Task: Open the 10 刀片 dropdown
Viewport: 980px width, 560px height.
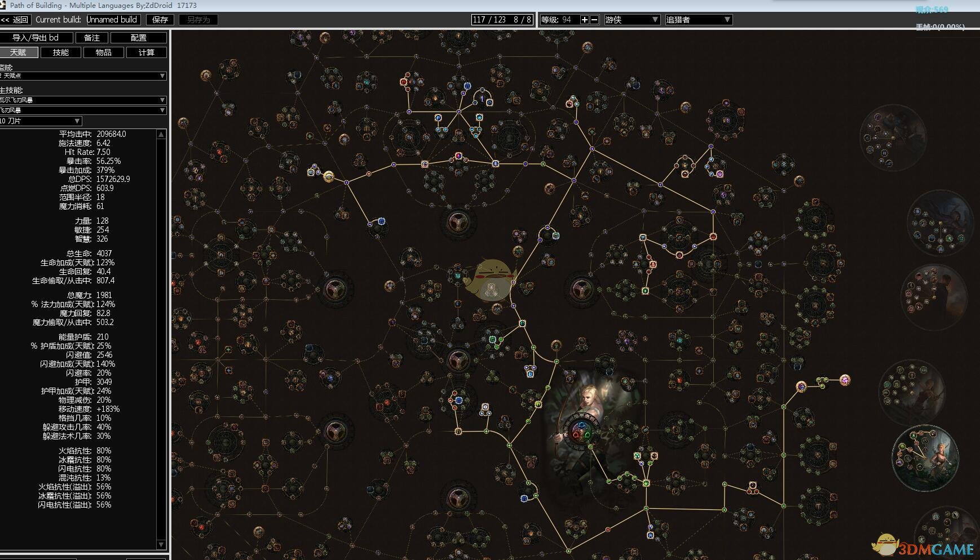Action: pos(41,121)
